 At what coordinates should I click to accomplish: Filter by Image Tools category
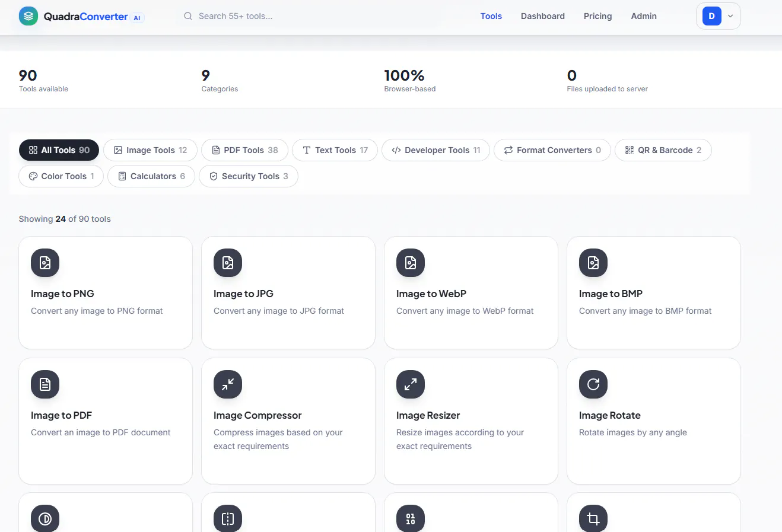point(151,150)
